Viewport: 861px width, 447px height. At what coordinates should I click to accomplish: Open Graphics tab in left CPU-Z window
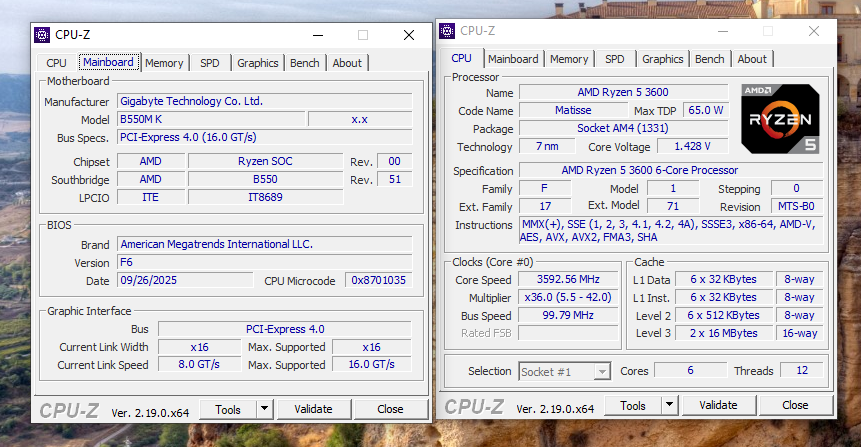pyautogui.click(x=258, y=63)
